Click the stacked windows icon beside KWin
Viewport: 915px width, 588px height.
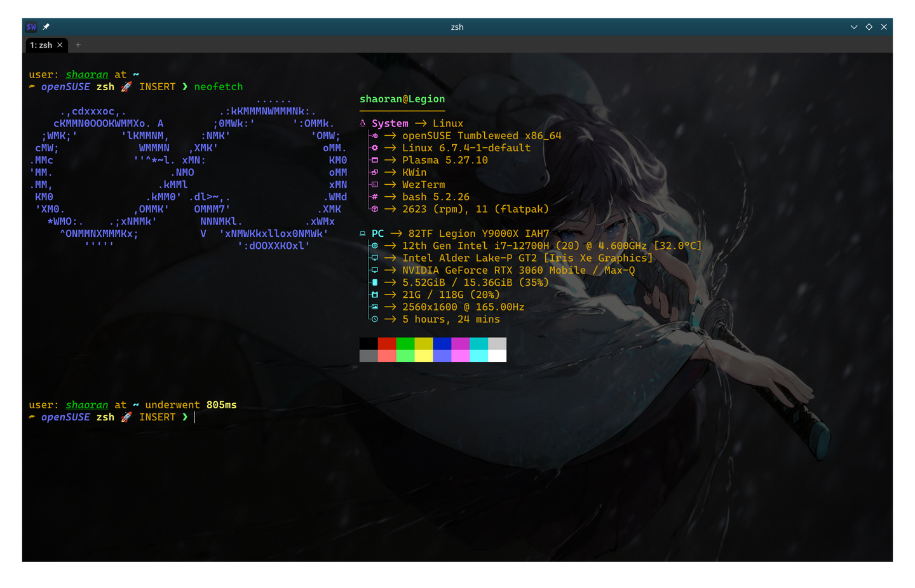[x=375, y=172]
